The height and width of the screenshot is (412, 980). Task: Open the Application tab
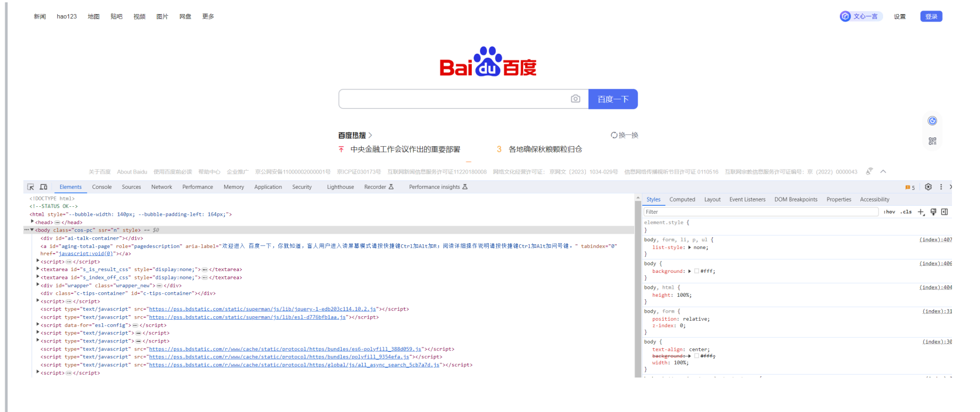click(268, 187)
